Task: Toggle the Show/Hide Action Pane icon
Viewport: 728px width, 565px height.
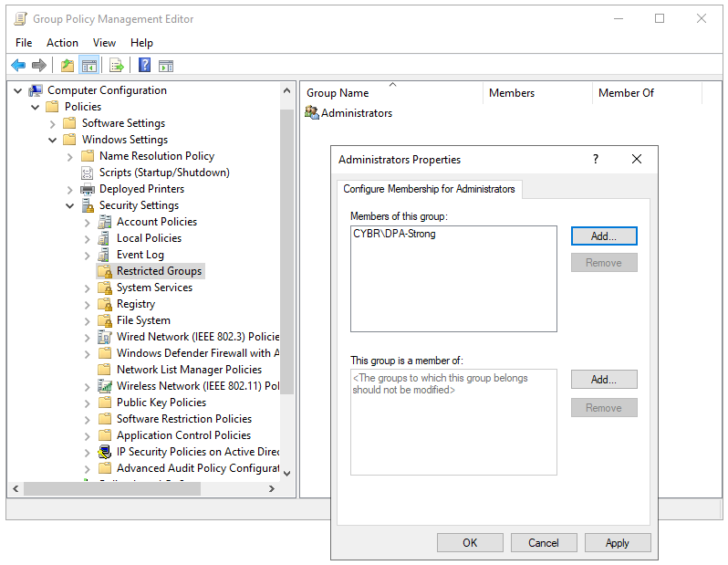Action: (166, 65)
